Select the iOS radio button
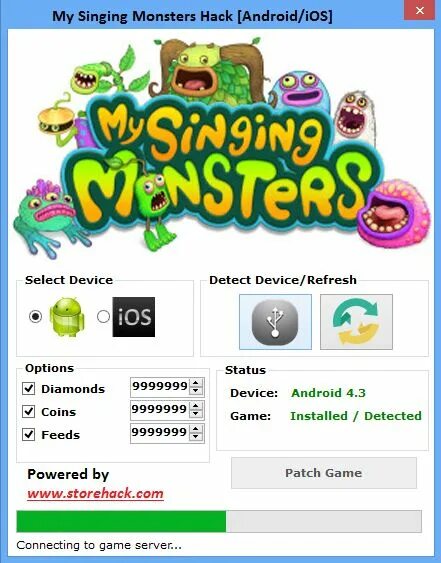 tap(103, 316)
